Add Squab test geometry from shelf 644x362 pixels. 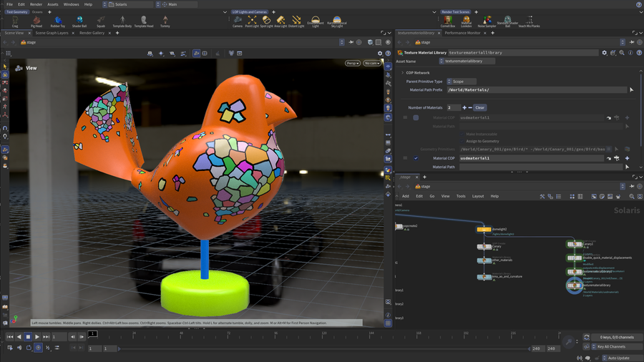(x=101, y=21)
